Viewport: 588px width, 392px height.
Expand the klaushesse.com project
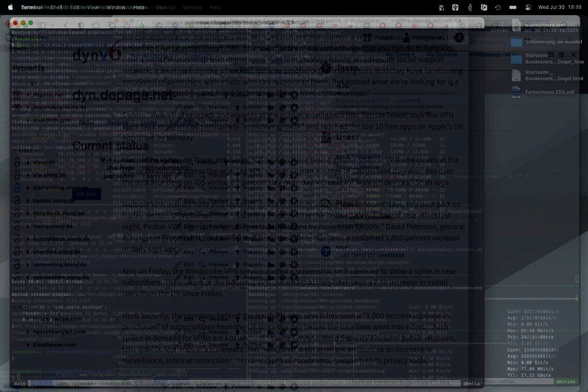tap(28, 344)
